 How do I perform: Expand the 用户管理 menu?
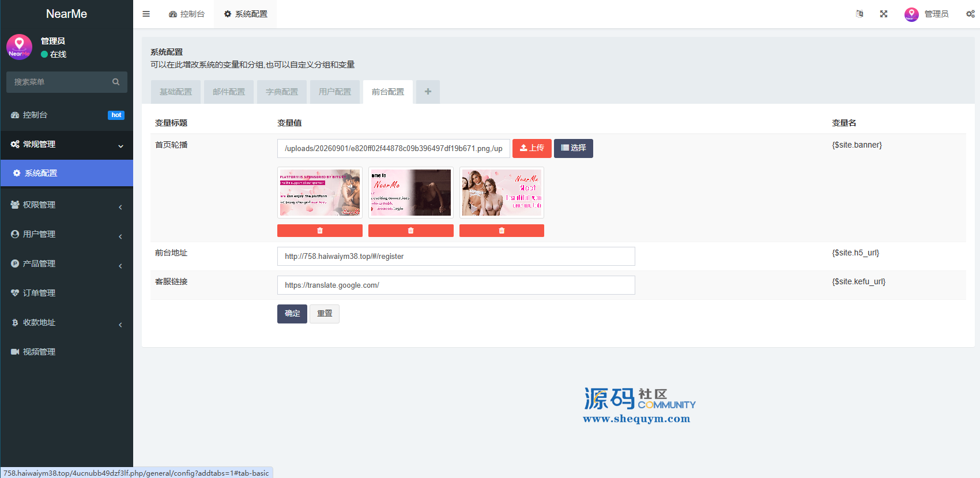(x=67, y=234)
